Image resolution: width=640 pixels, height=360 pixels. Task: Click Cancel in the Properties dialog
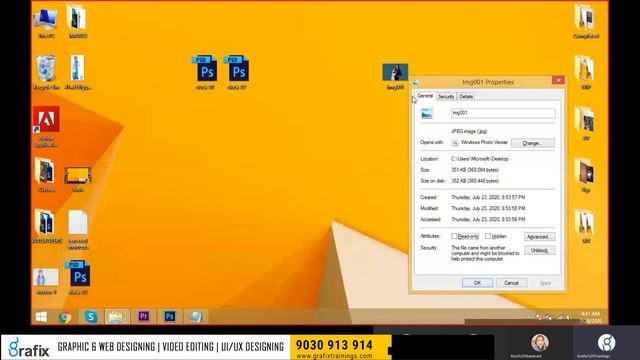pyautogui.click(x=511, y=283)
